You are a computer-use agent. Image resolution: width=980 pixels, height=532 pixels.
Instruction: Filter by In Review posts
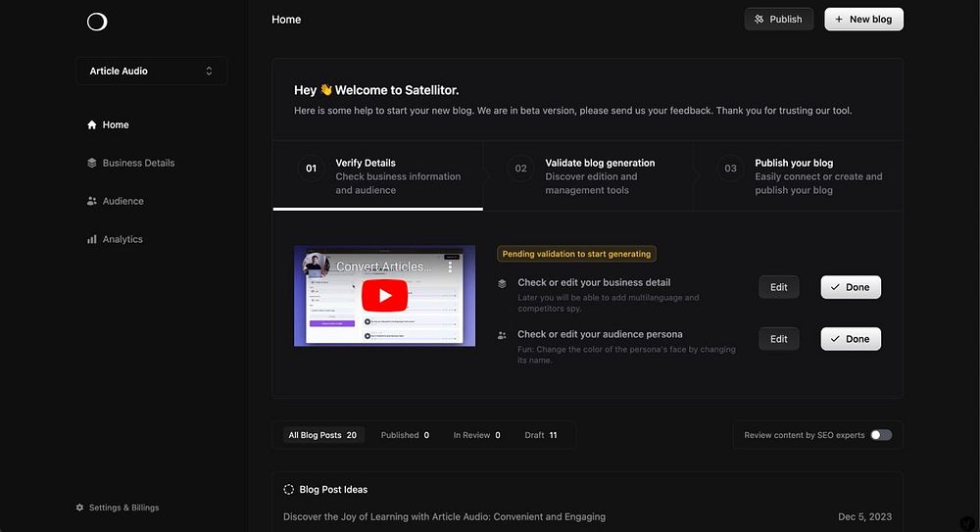coord(477,435)
